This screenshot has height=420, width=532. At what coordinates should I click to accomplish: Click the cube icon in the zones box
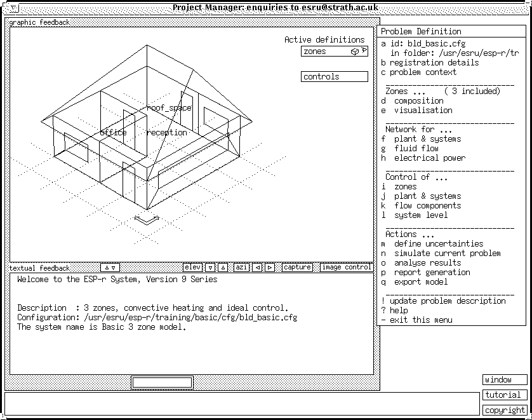355,51
